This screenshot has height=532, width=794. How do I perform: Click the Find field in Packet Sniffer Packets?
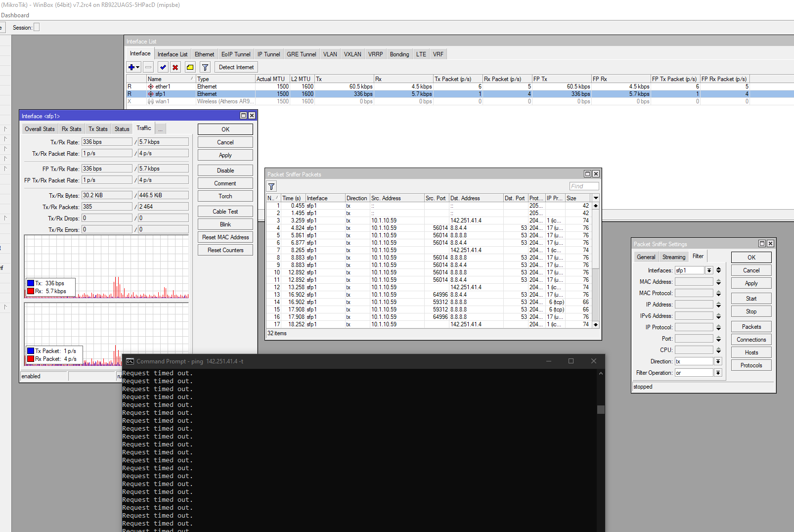(x=584, y=186)
